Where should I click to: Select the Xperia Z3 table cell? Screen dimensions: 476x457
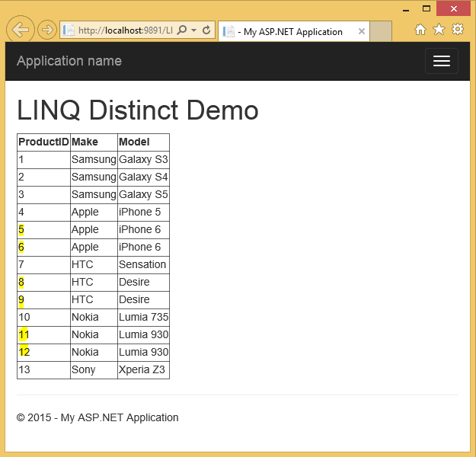pos(142,369)
